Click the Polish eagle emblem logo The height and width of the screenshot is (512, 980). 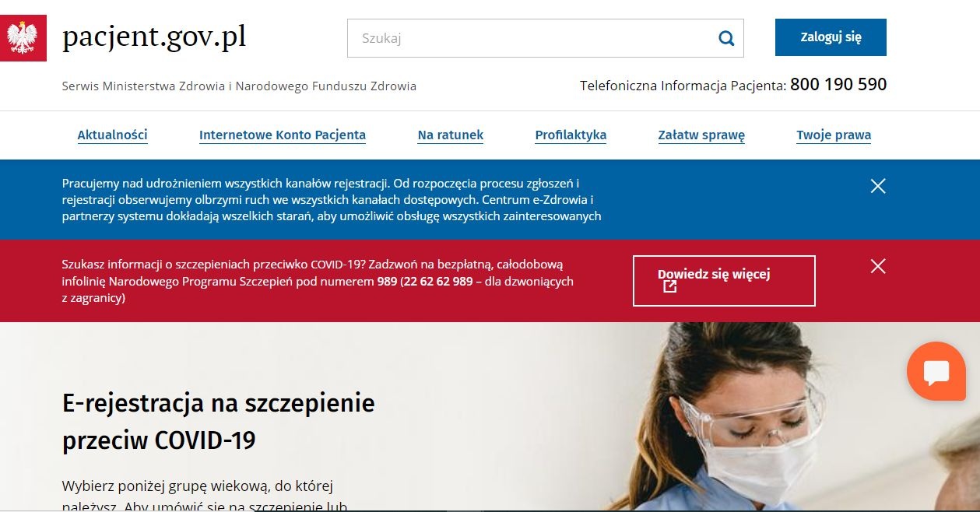pyautogui.click(x=22, y=37)
